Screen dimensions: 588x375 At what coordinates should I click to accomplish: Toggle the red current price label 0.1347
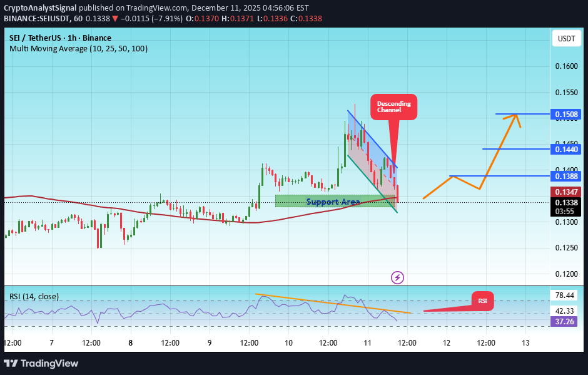tap(567, 191)
